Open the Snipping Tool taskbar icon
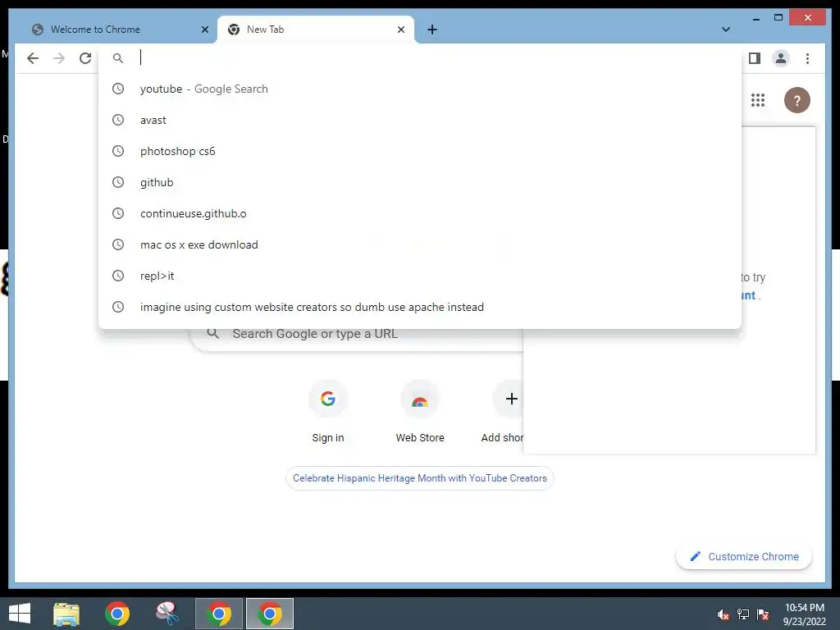 click(x=167, y=614)
